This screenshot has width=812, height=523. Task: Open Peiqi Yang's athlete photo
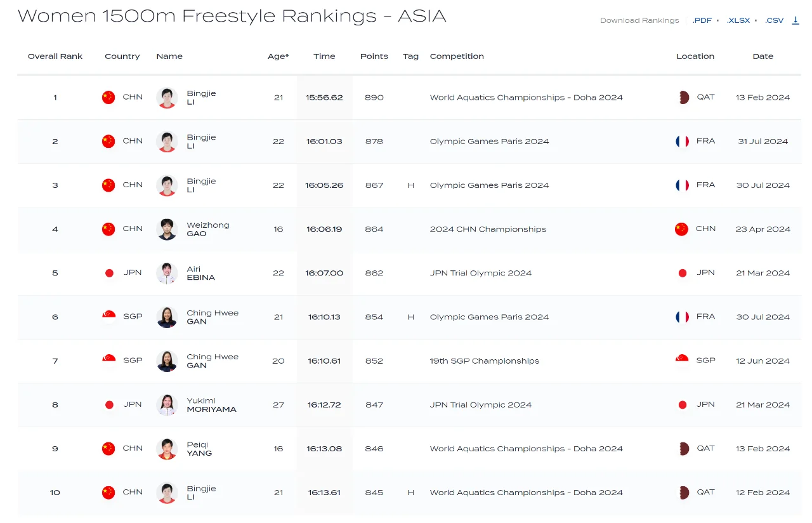(167, 449)
